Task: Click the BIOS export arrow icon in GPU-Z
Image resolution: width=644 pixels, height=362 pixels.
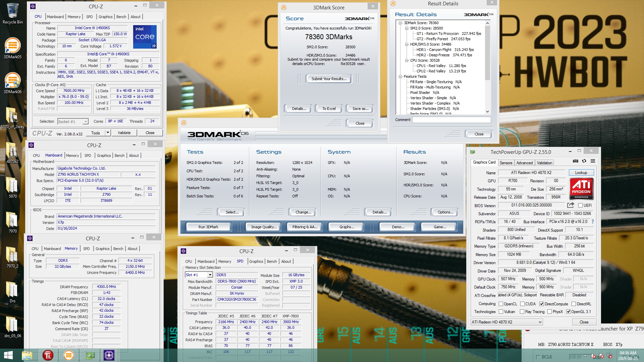Action: point(571,205)
